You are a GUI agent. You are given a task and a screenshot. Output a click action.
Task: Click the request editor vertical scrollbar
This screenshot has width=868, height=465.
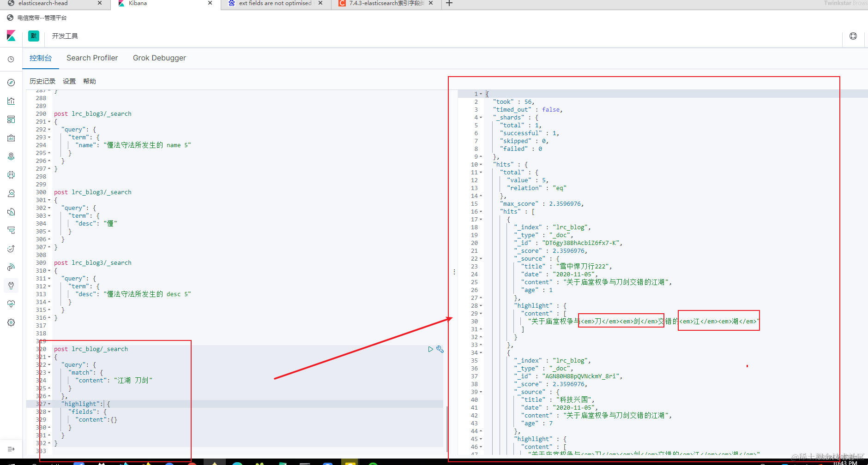point(446,429)
